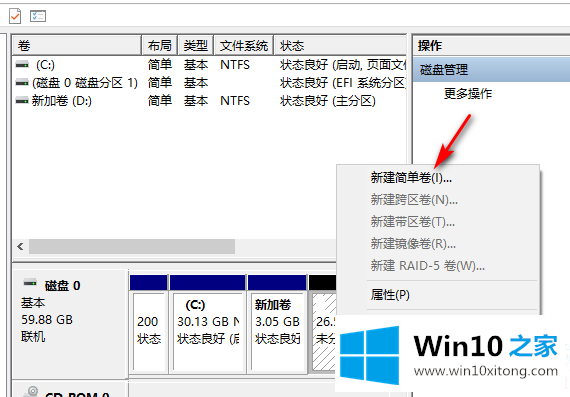Select the 200 MB EFI partition block
Image resolution: width=570 pixels, height=397 pixels.
(149, 324)
